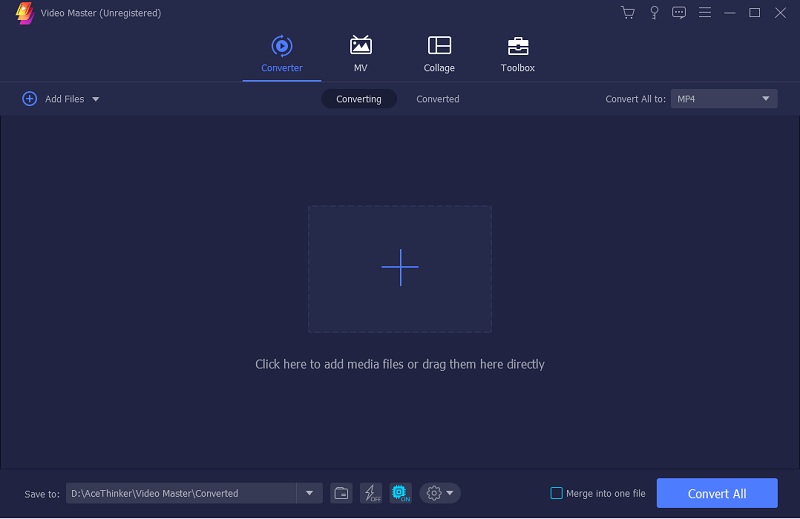This screenshot has width=800, height=519.
Task: Open the MV tab
Action: (x=361, y=54)
